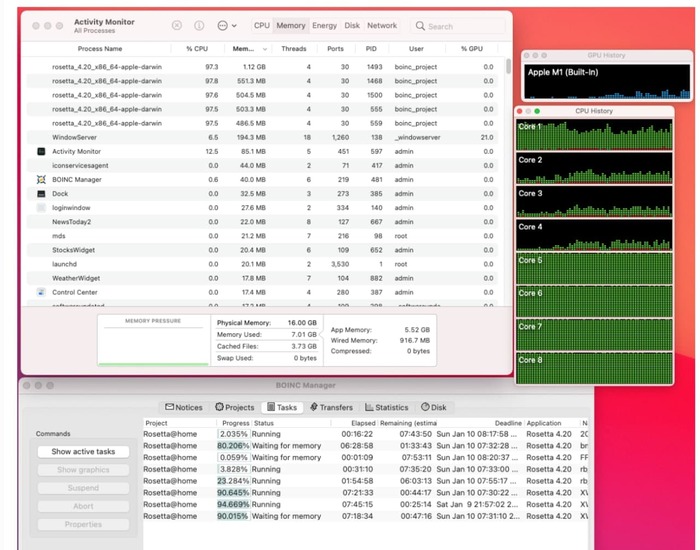Click the Dock process icon
Screen dimensions: 700x550
click(41, 193)
